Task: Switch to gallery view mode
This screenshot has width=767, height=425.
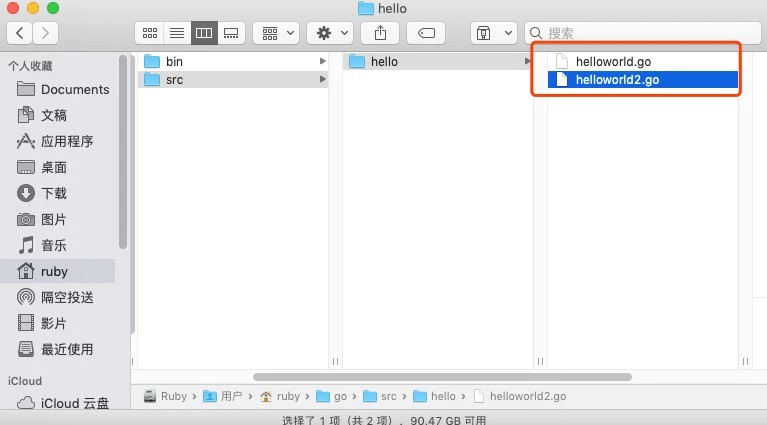Action: 231,33
